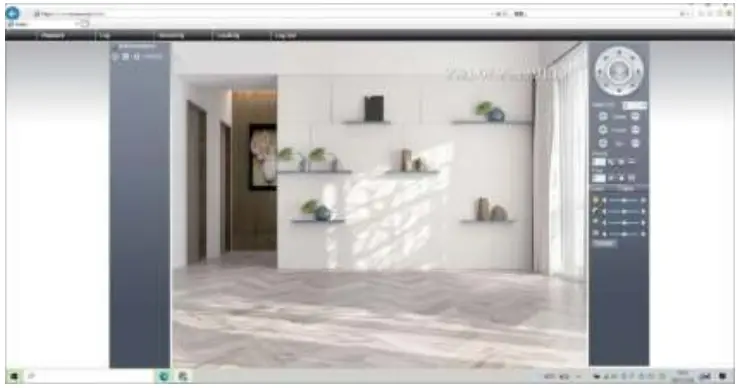The width and height of the screenshot is (738, 388).
Task: Click decrease arrow on the brightness slider
Action: (x=604, y=200)
